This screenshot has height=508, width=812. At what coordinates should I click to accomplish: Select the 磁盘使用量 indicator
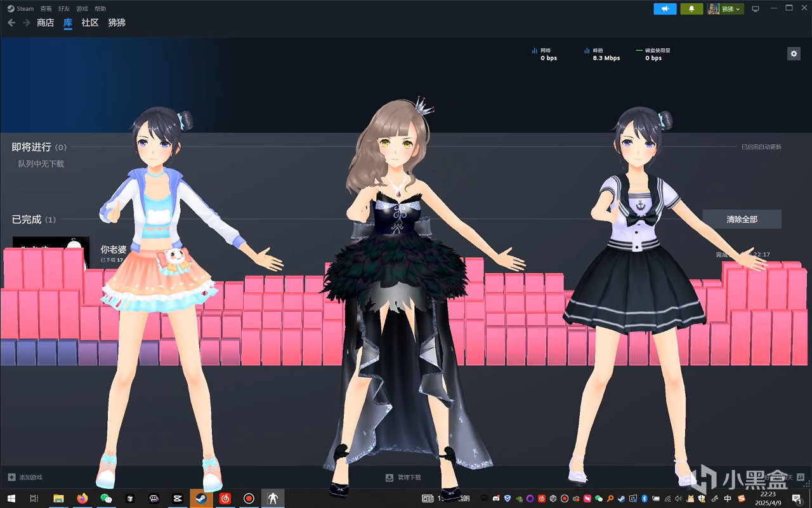[653, 54]
